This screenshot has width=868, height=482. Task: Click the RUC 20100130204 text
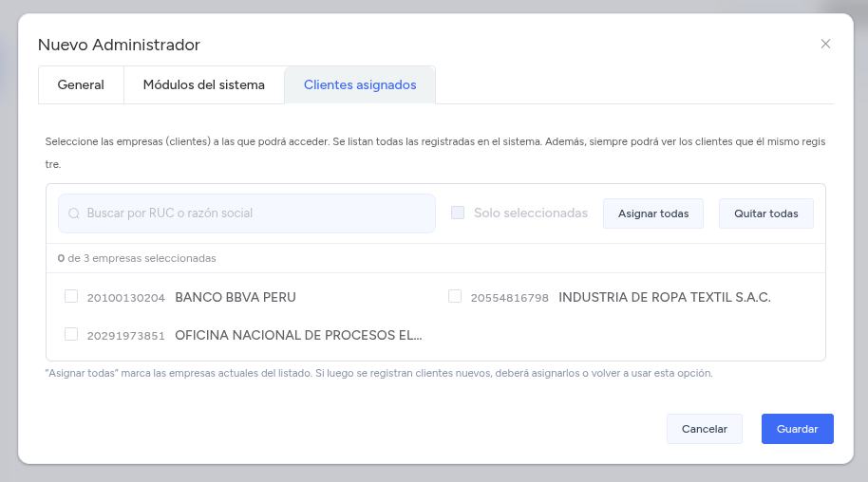(x=125, y=298)
